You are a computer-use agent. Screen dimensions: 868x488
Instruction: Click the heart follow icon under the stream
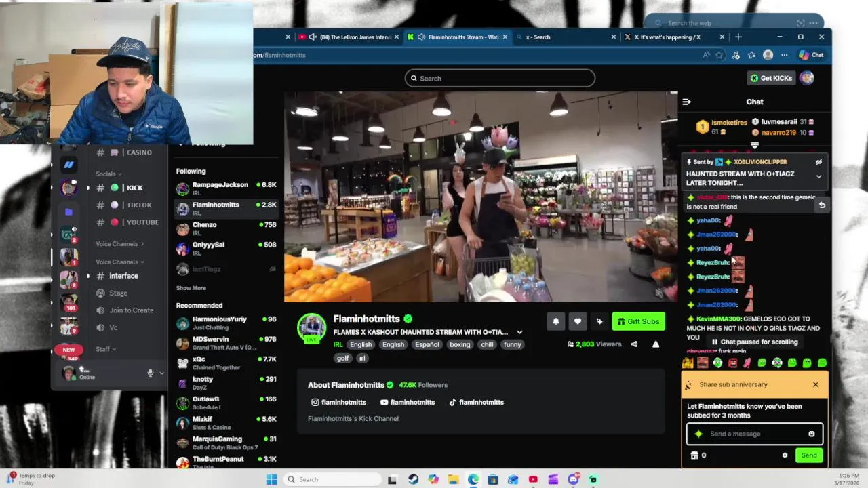pyautogui.click(x=577, y=321)
